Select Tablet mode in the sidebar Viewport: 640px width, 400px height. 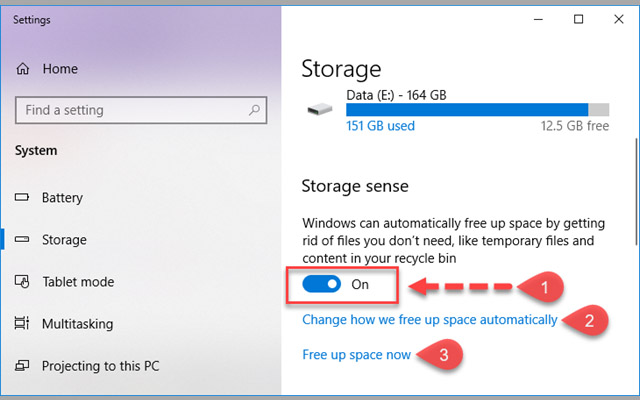tap(78, 282)
